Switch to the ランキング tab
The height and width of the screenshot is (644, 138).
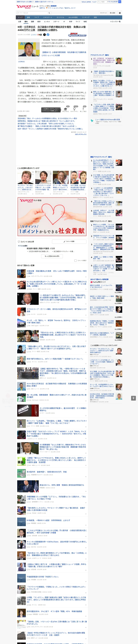click(x=86, y=17)
